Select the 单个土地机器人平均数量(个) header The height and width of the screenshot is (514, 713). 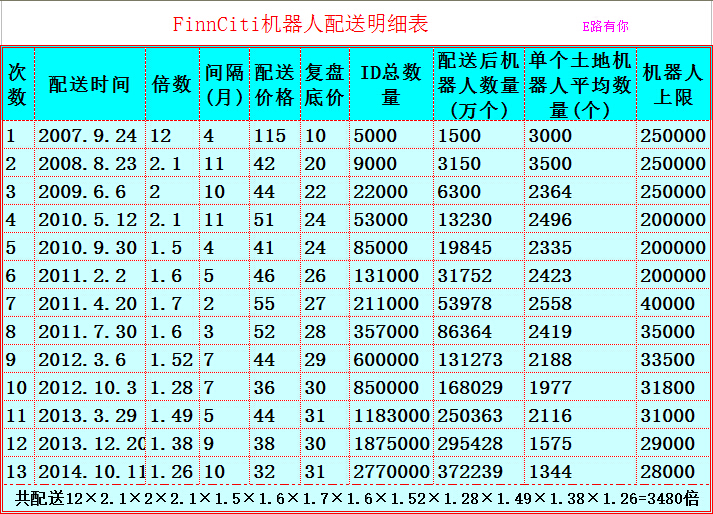click(x=580, y=85)
